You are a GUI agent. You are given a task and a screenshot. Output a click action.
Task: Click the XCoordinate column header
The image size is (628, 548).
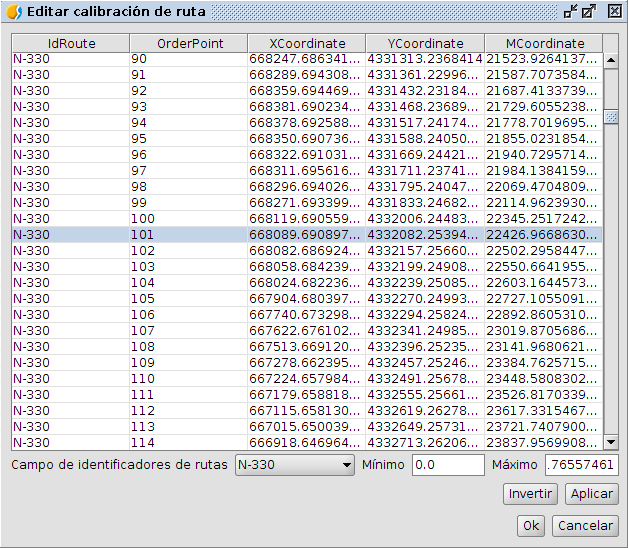[x=307, y=44]
